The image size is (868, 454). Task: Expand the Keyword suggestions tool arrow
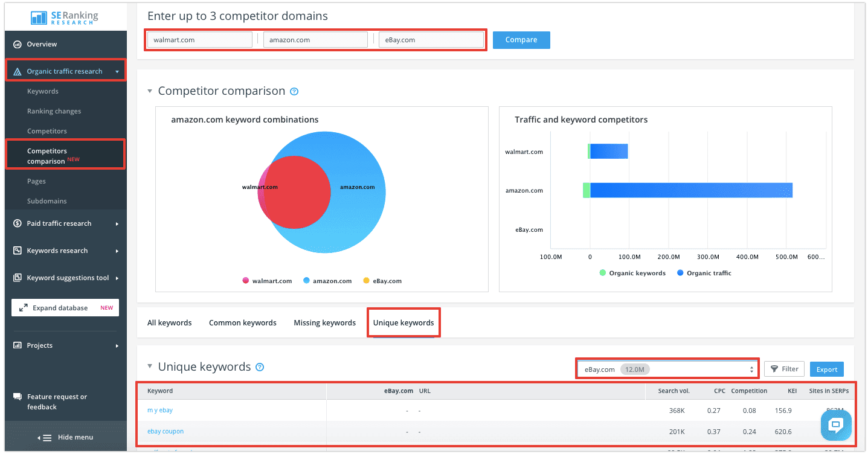point(117,278)
